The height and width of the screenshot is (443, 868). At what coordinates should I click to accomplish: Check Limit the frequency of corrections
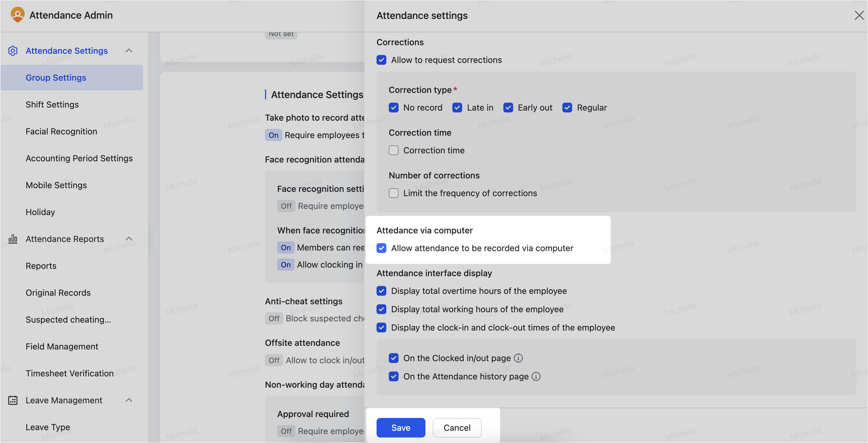tap(393, 193)
